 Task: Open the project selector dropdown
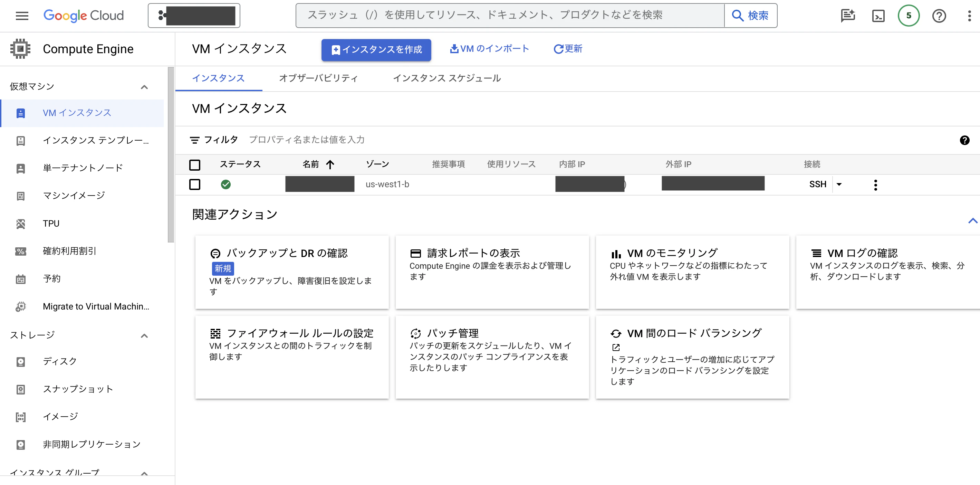(194, 16)
